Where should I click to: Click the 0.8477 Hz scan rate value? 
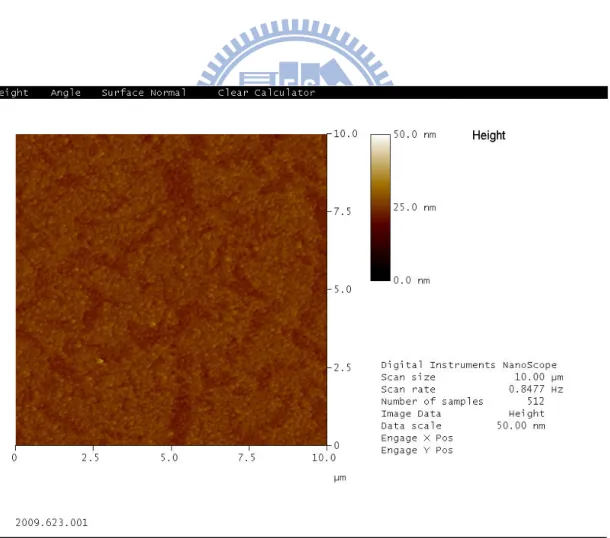pos(536,389)
